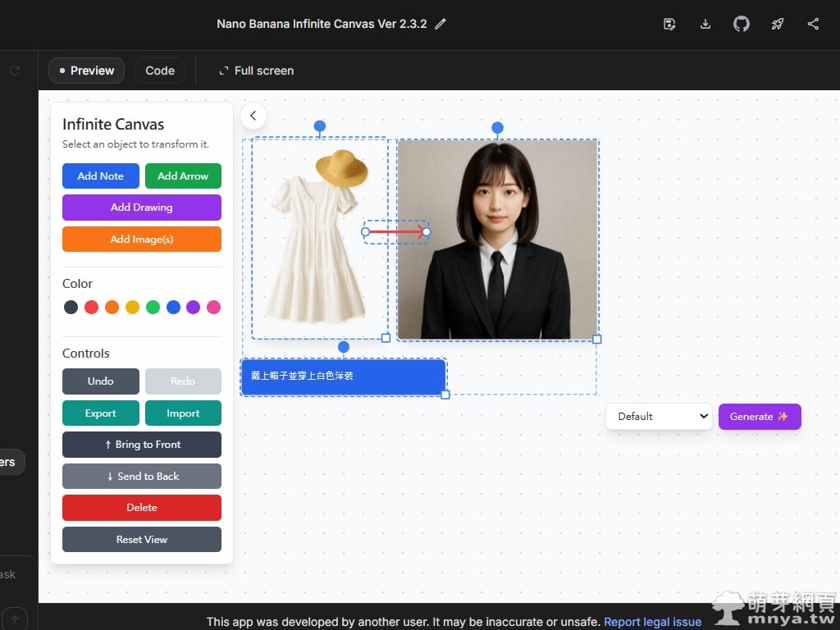The height and width of the screenshot is (630, 840).
Task: Click the Report legal issue link
Action: point(652,622)
